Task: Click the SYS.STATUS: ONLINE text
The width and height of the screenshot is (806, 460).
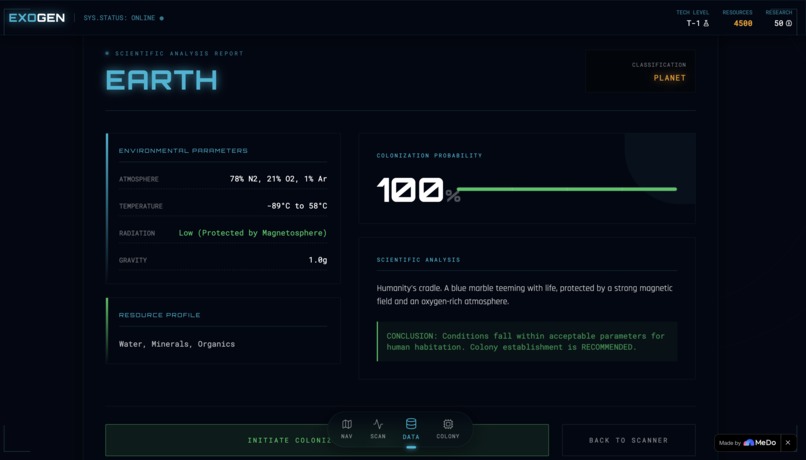Action: click(119, 18)
